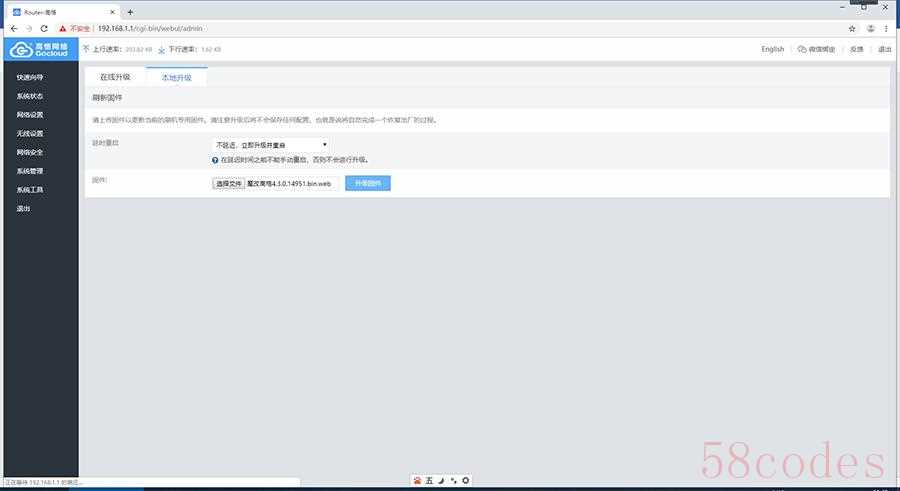Image resolution: width=900 pixels, height=491 pixels.
Task: Open the Chrome profile avatar icon
Action: pos(871,28)
